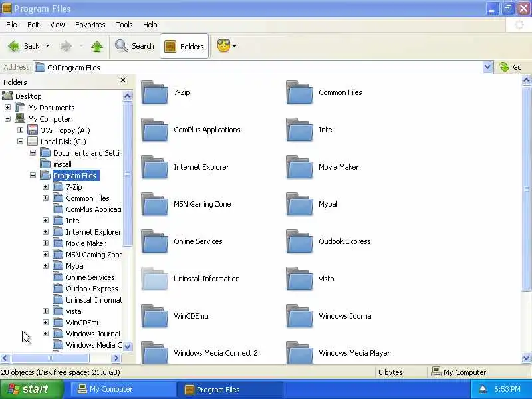Open the File menu
This screenshot has height=399, width=532.
[x=11, y=25]
